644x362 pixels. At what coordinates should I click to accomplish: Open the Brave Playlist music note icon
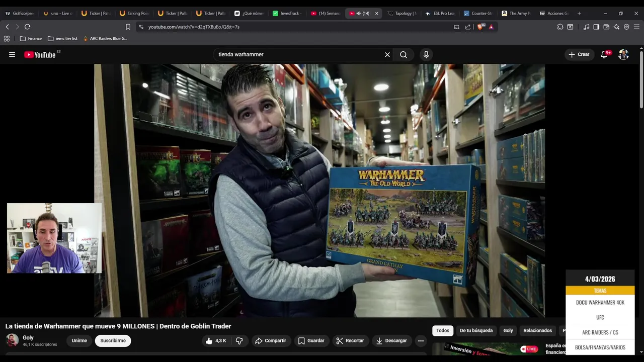pos(586,27)
